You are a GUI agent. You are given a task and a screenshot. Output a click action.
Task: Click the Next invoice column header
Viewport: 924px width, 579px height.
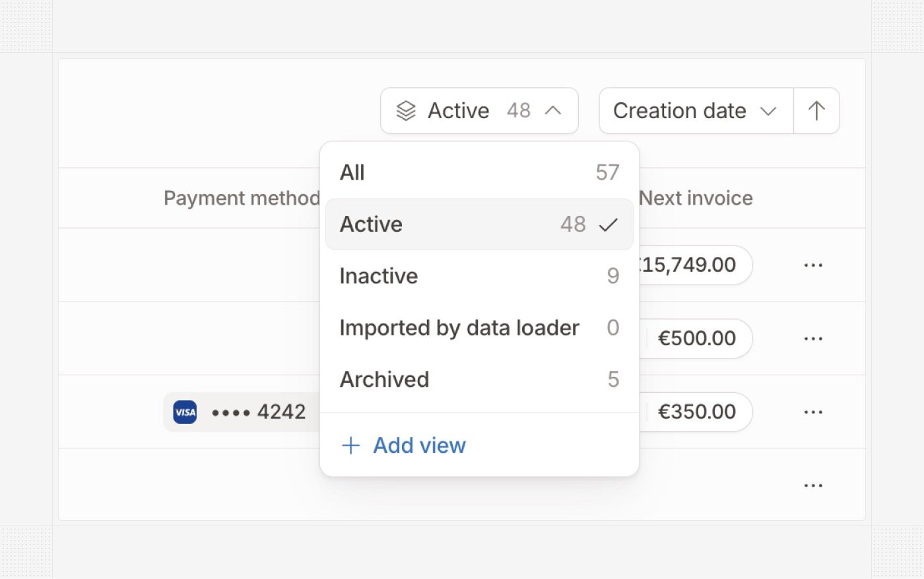click(696, 198)
